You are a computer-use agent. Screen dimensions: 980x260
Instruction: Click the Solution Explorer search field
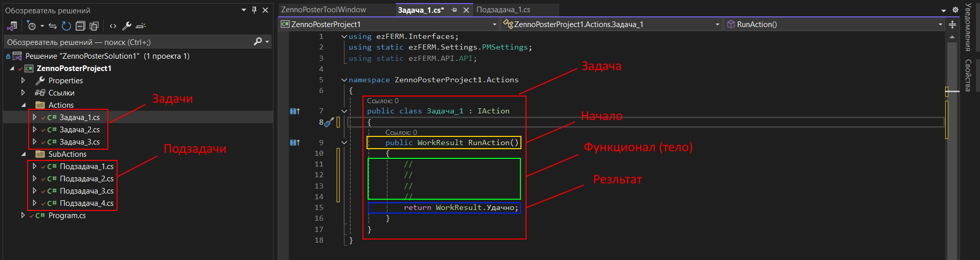pyautogui.click(x=128, y=42)
